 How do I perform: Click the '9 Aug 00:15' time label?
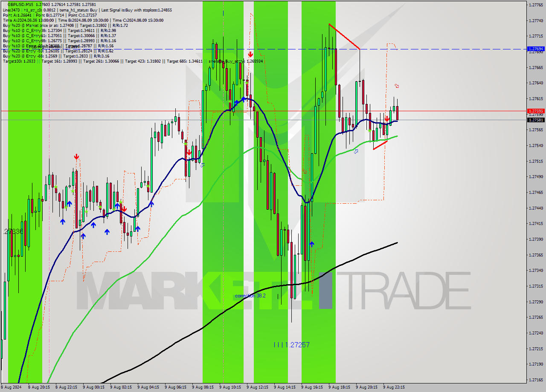[93, 387]
